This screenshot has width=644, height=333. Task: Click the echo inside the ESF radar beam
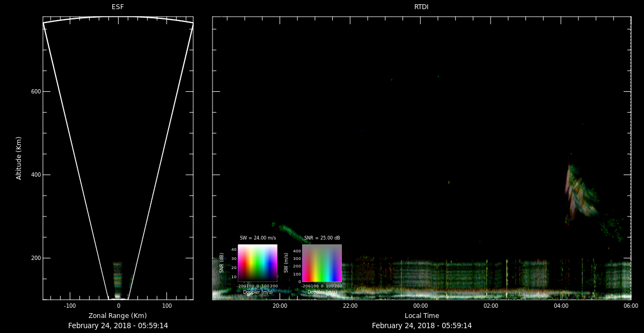tap(118, 280)
